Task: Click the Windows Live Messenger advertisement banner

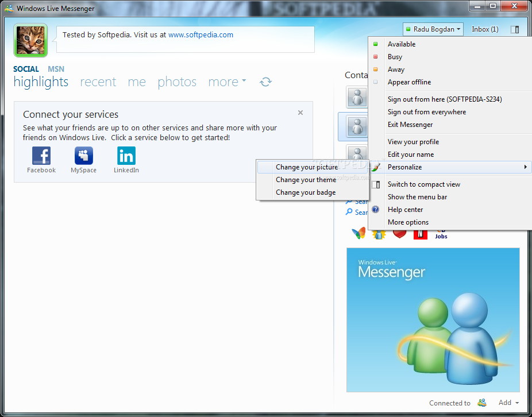Action: click(433, 319)
